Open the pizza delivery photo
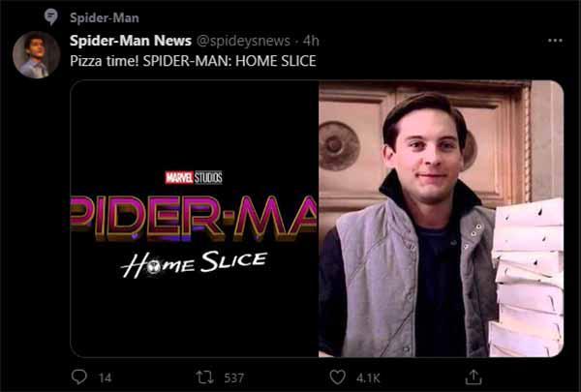This screenshot has height=392, width=581. tap(442, 219)
